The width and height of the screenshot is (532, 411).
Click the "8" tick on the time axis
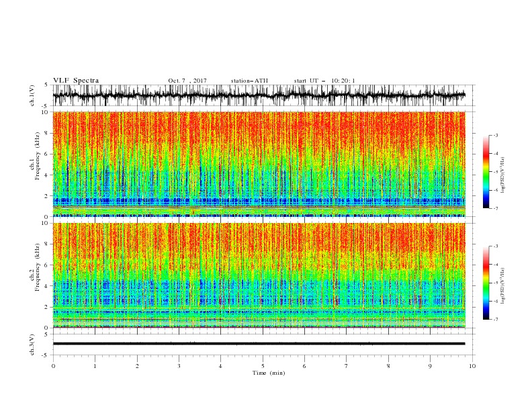click(388, 366)
